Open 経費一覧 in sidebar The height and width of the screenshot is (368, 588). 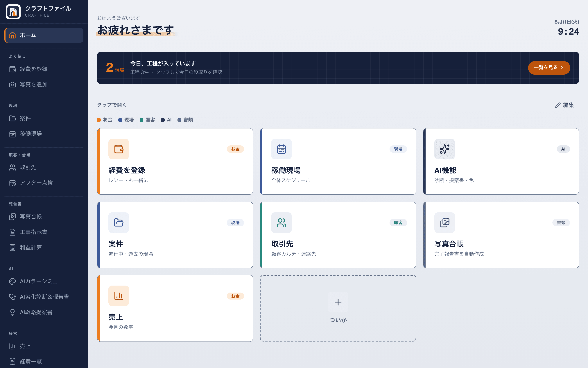point(44,362)
